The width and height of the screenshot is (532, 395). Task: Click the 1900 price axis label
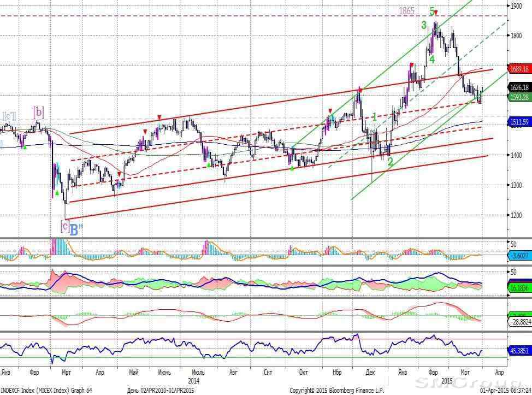[x=516, y=6]
